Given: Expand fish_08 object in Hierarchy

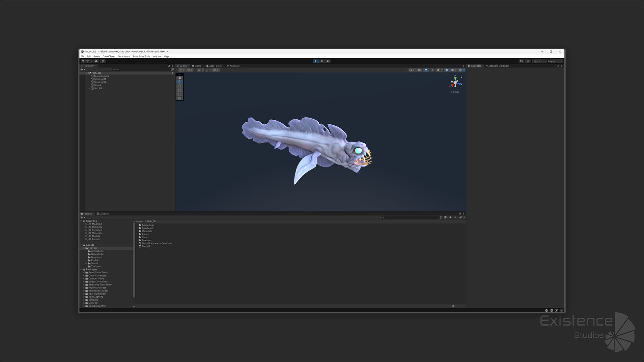Looking at the screenshot, I should 89,88.
